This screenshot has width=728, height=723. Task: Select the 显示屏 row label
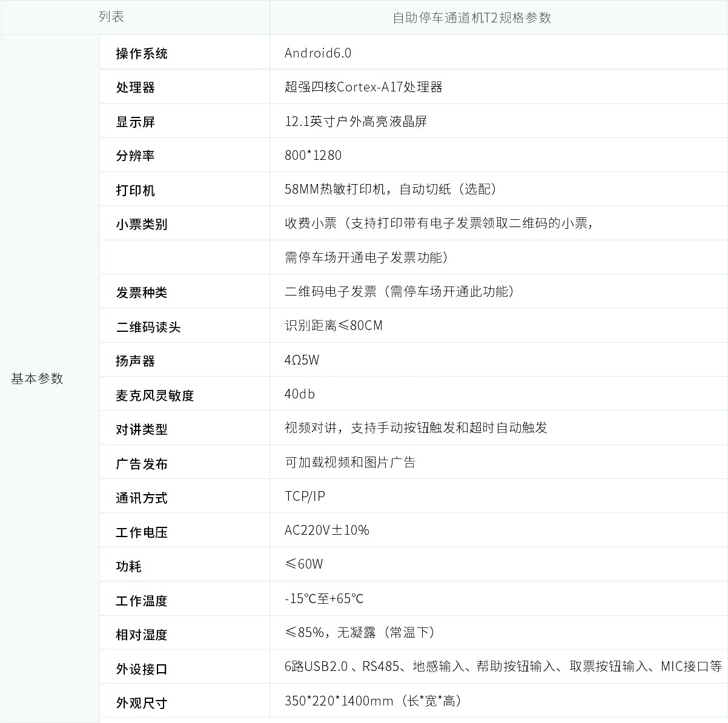coord(136,122)
